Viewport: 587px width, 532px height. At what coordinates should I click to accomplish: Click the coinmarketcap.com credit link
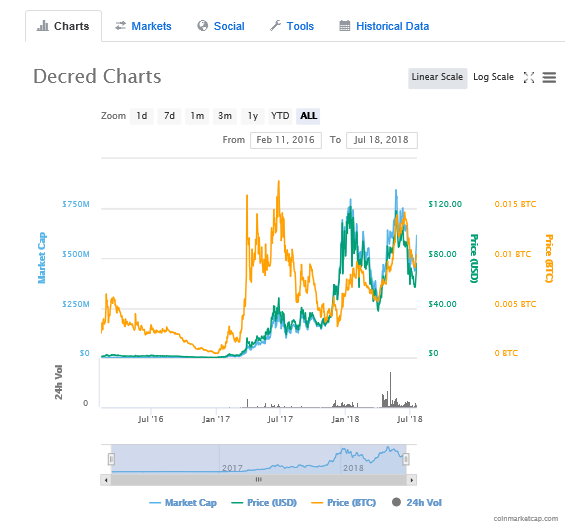526,519
